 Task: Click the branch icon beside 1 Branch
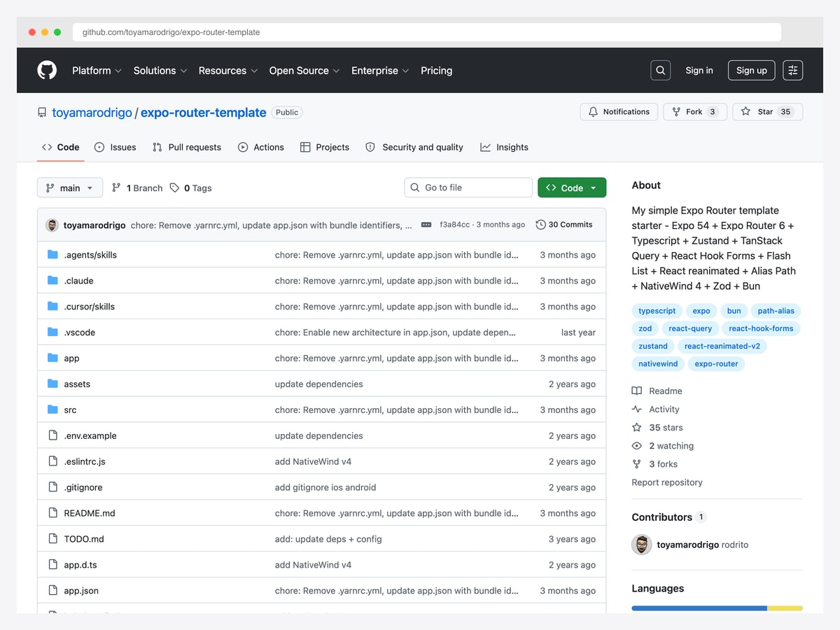click(x=116, y=188)
